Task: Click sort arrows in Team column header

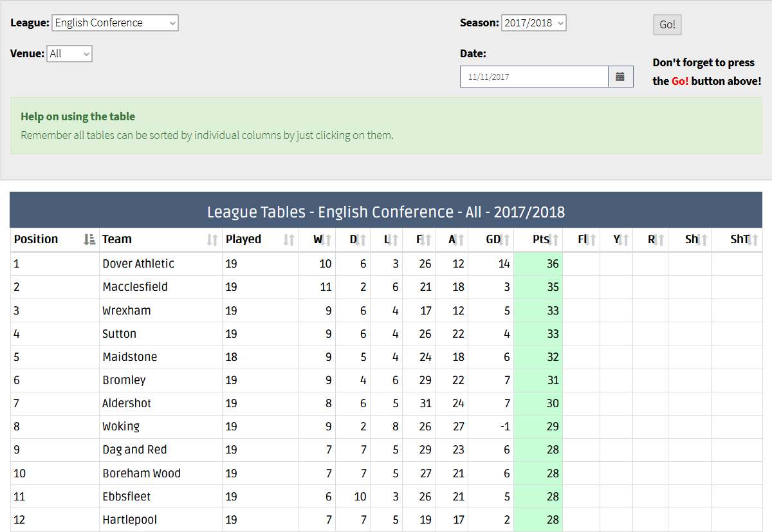Action: pyautogui.click(x=212, y=240)
